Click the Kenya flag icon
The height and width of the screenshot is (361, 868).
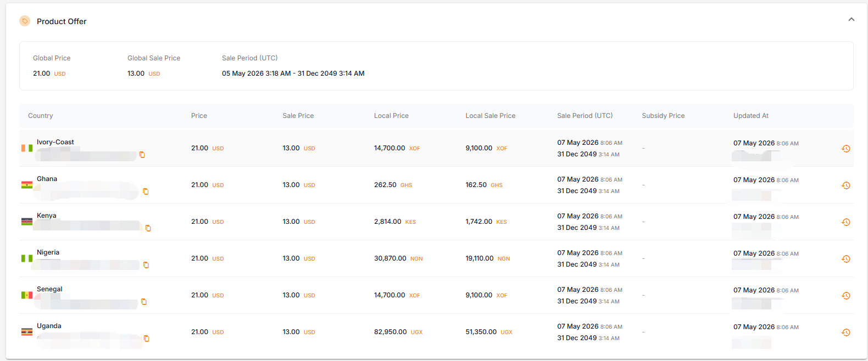[27, 222]
